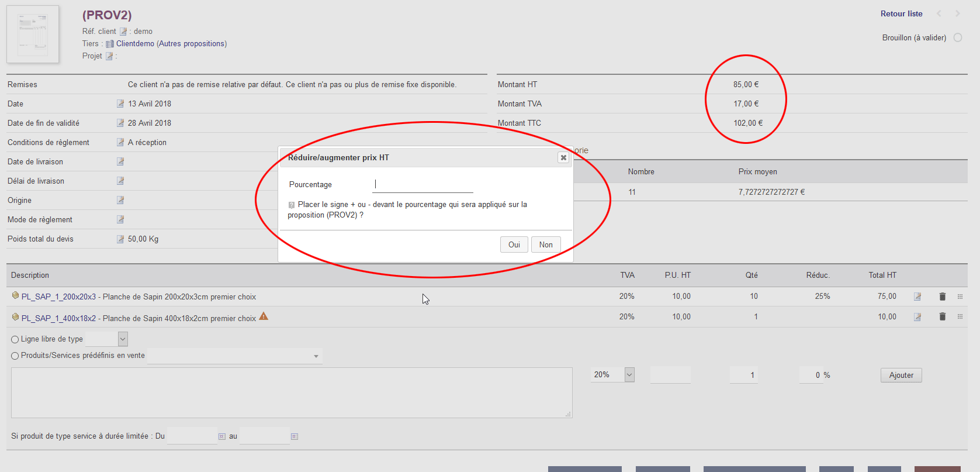Click edit pencil for Conditions de règlement

[x=120, y=142]
